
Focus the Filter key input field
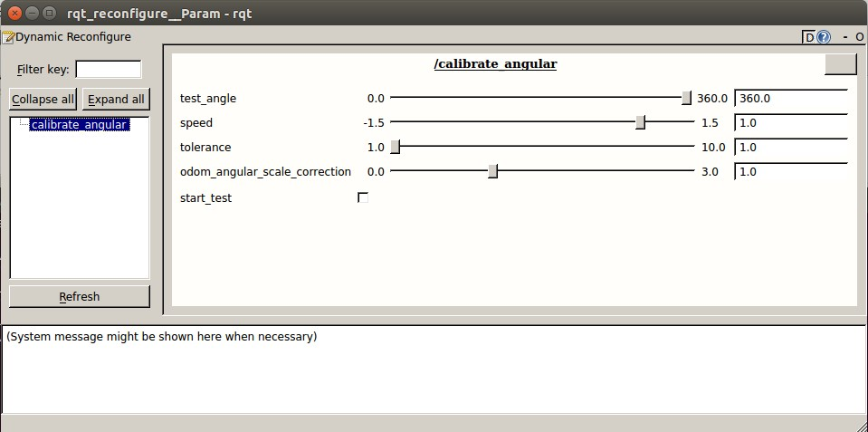(x=109, y=69)
